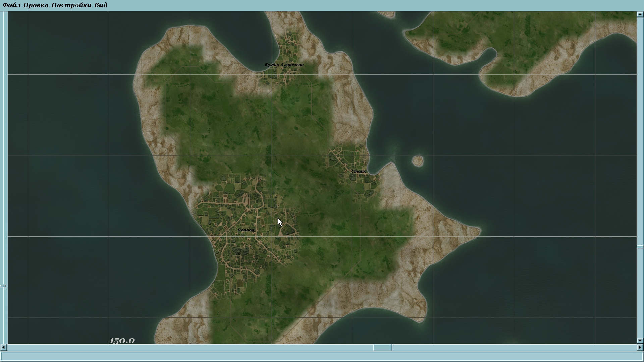Open the Вид menu
Screen dimensions: 644x362
(x=101, y=5)
